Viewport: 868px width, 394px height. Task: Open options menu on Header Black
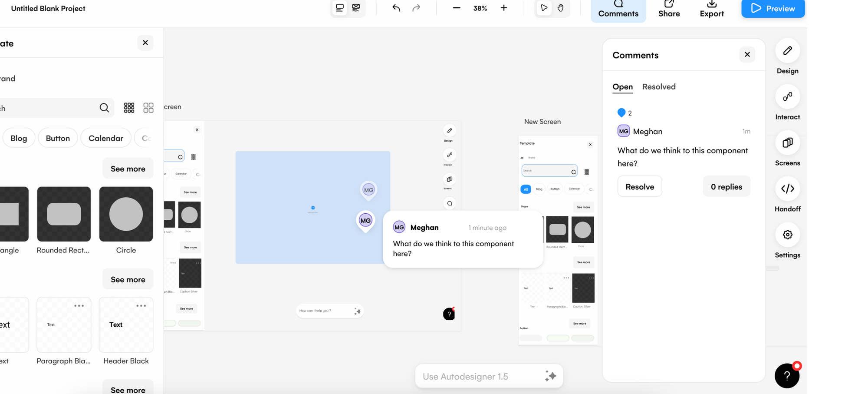(x=141, y=306)
